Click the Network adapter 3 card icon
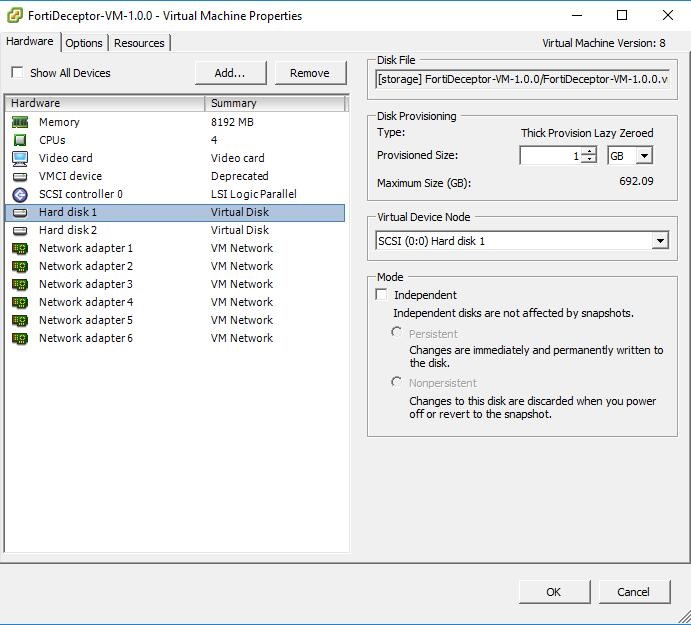691x625 pixels. click(20, 285)
